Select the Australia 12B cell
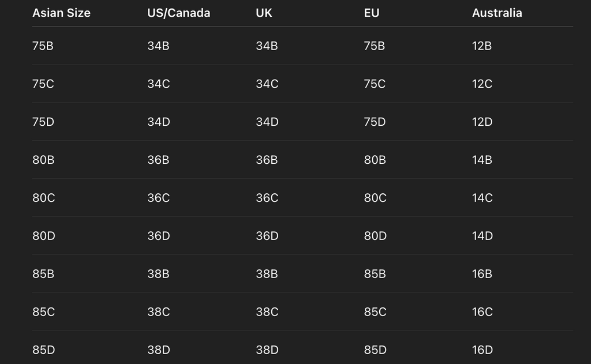The height and width of the screenshot is (364, 591). 482,46
